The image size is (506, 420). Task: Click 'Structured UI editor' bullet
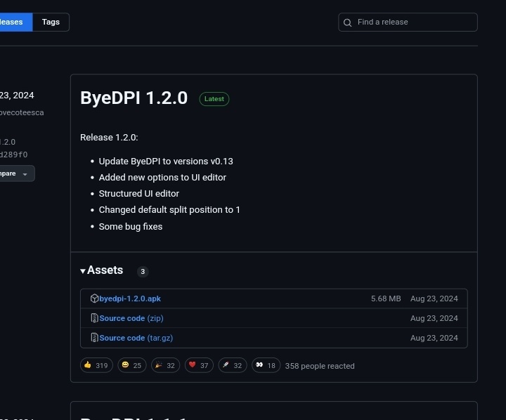coord(138,194)
